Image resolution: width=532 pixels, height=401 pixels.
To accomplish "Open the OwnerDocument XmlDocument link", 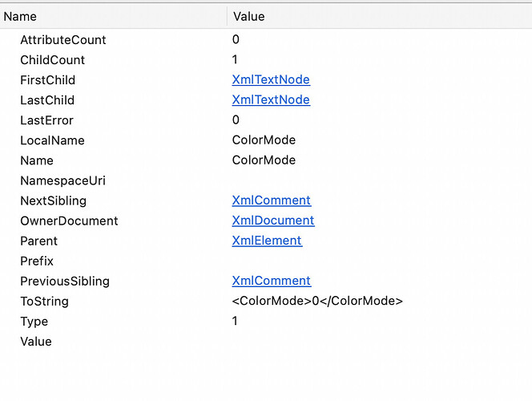I will [273, 221].
